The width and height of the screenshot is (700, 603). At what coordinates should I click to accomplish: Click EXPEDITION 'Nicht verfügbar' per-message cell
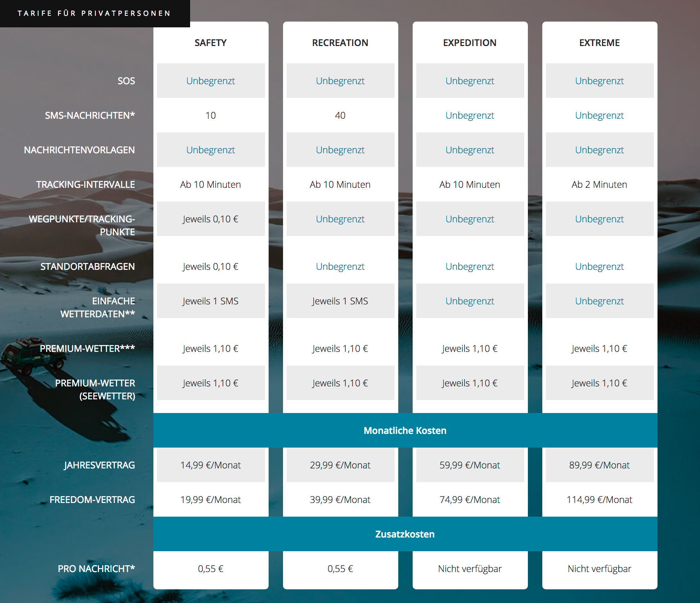point(470,569)
